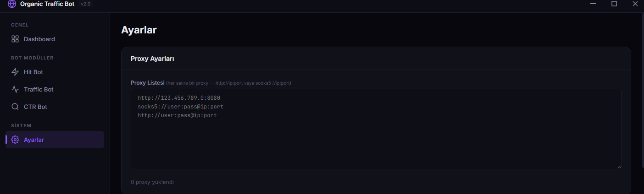644x194 pixels.
Task: Click the Organic Traffic Bot globe logo
Action: tap(12, 4)
